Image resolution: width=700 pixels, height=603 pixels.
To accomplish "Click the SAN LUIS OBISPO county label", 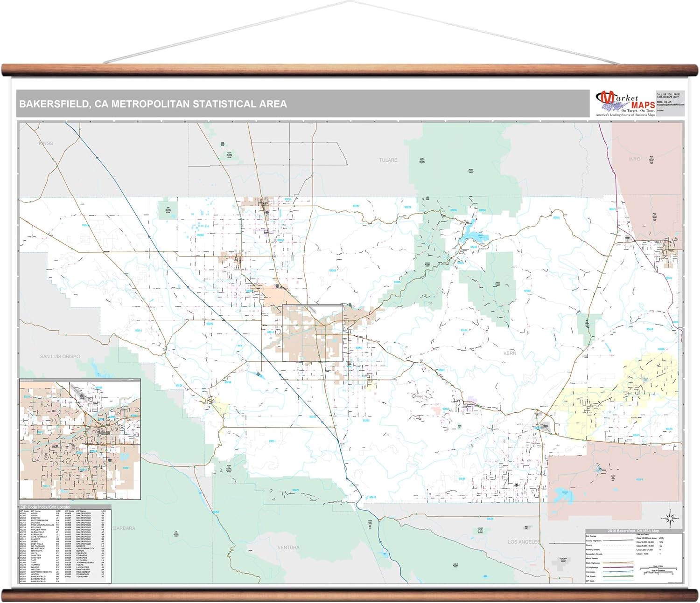I will click(x=60, y=356).
